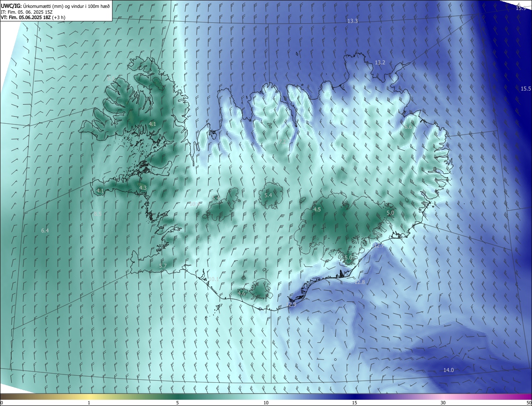Click the 4.3 value label

[143, 188]
